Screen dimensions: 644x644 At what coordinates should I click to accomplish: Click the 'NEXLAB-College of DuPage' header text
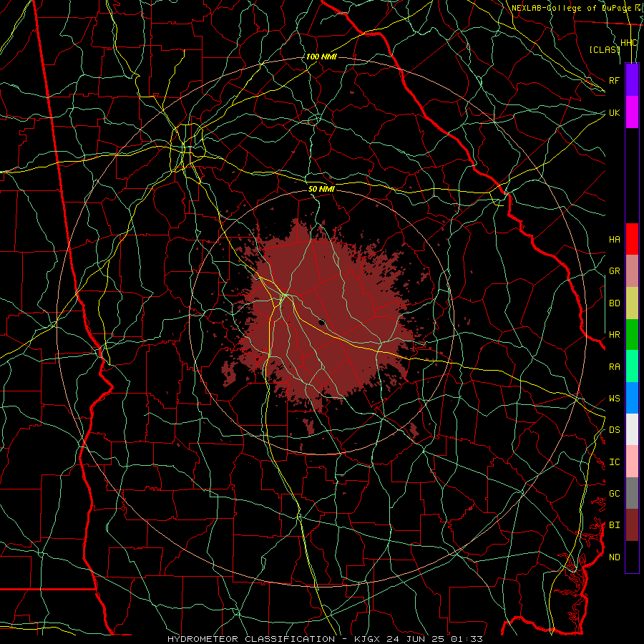click(570, 8)
